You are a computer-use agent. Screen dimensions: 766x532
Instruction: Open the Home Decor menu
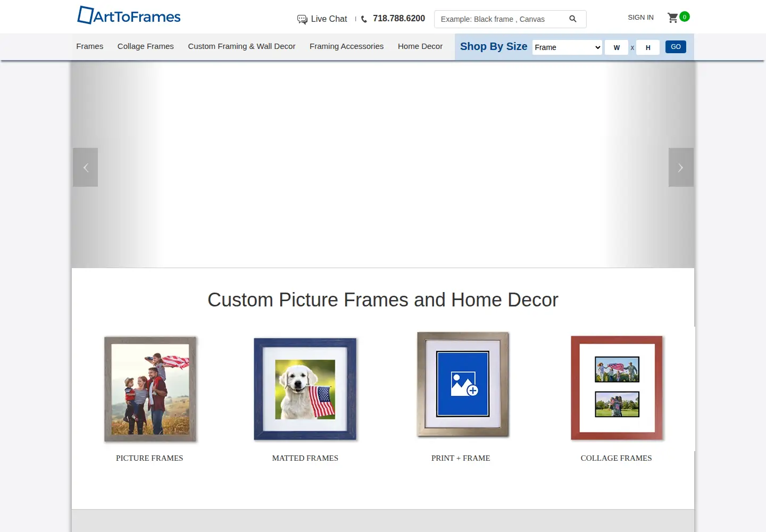pos(420,46)
